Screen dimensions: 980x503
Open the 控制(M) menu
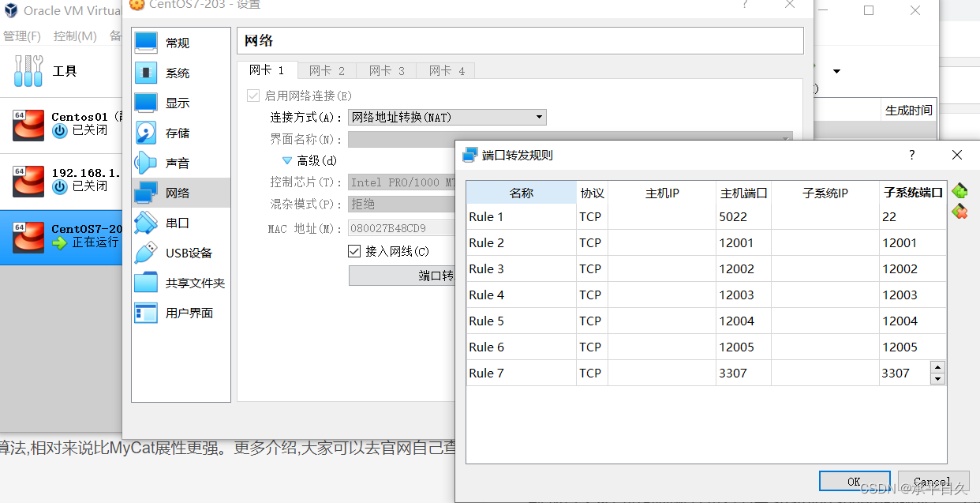(75, 36)
